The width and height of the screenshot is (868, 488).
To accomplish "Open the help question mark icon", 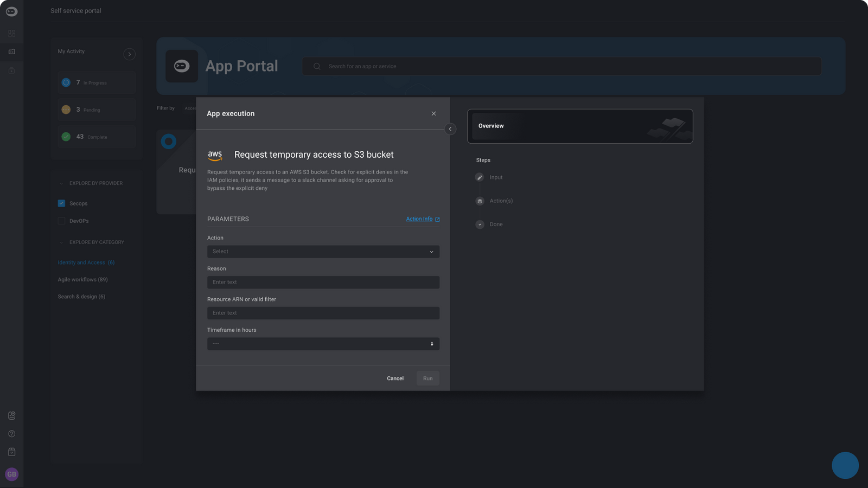I will (11, 434).
